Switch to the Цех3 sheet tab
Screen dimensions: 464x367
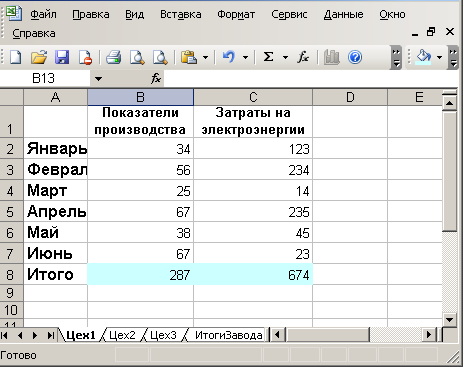[163, 335]
